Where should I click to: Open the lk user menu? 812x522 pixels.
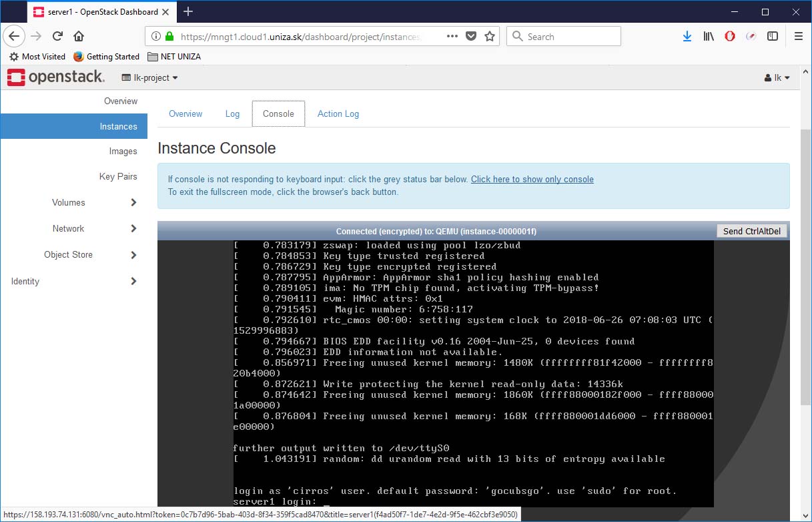coord(777,77)
